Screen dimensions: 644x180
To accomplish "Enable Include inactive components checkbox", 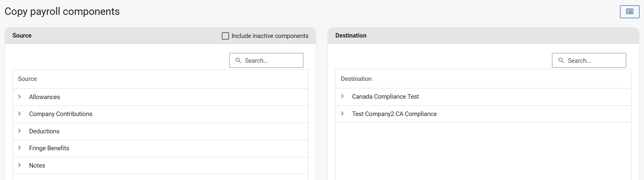I will (x=225, y=36).
